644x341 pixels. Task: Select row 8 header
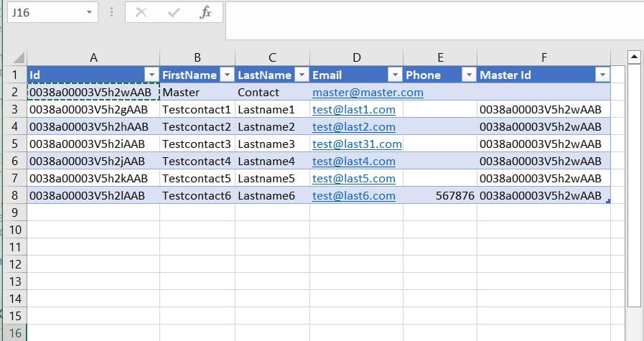15,196
